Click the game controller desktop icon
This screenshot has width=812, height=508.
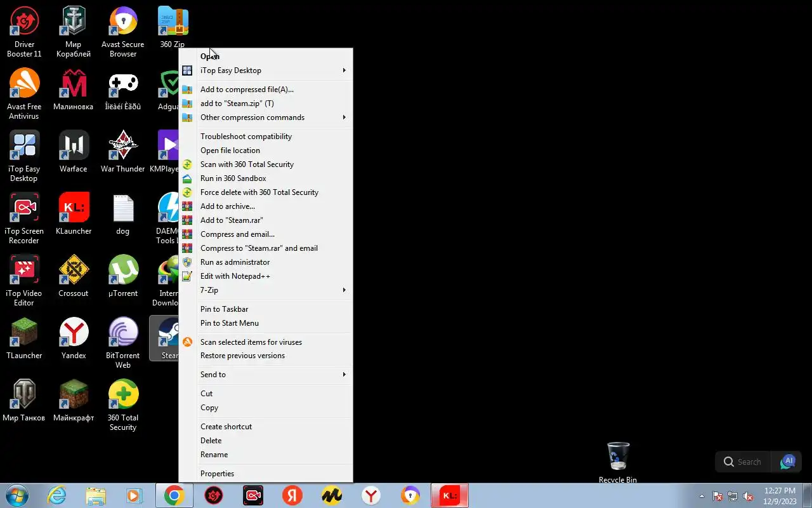coord(123,90)
